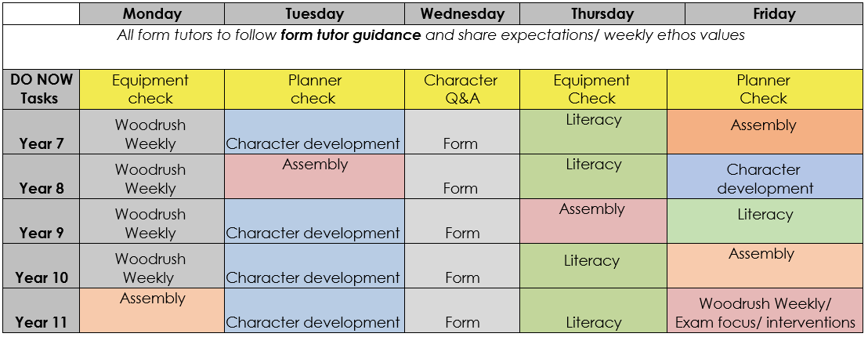This screenshot has width=868, height=337.
Task: Click the Friday column header
Action: [774, 14]
